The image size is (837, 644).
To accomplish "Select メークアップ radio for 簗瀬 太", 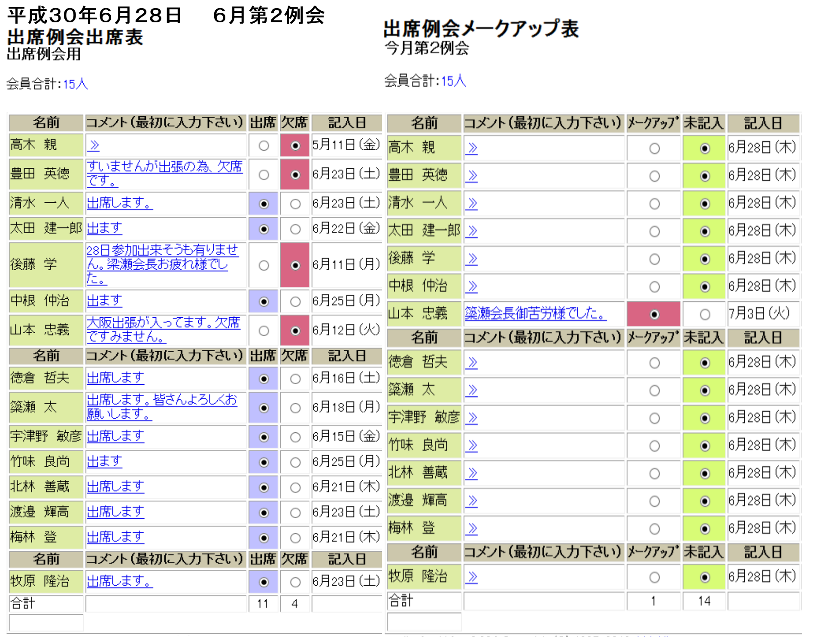I will [x=655, y=391].
